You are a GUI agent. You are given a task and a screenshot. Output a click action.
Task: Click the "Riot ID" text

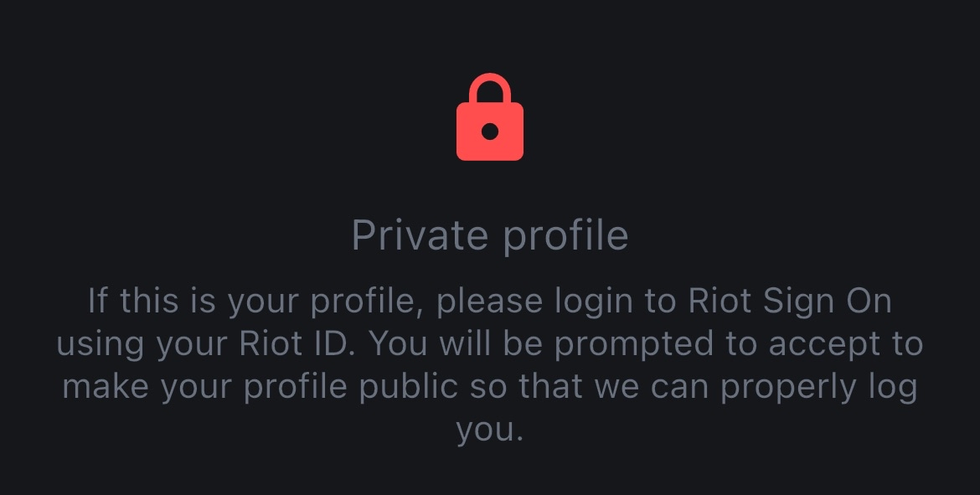coord(308,344)
